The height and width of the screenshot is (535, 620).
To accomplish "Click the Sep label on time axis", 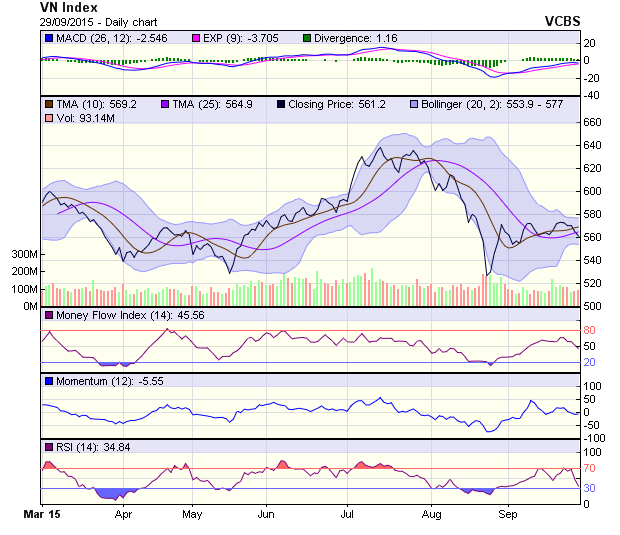I will coord(507,515).
